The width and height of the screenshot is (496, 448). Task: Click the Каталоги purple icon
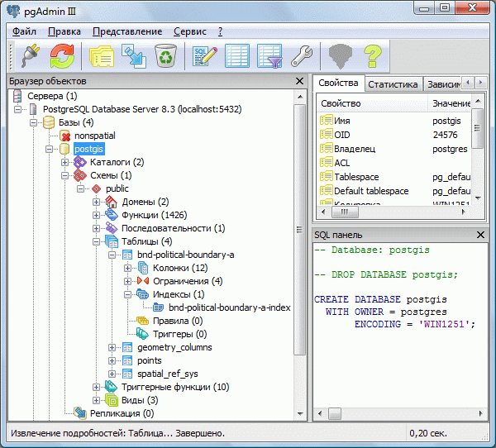pos(80,162)
